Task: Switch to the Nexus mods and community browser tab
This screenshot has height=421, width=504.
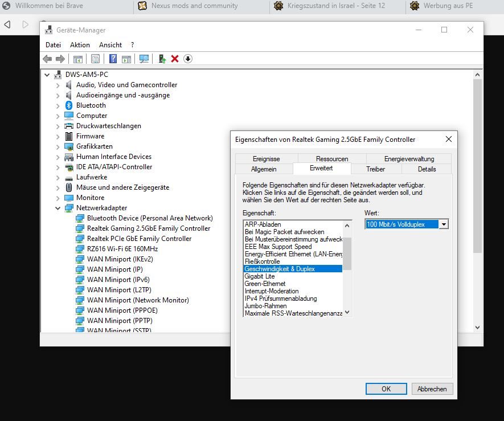Action: tap(202, 6)
